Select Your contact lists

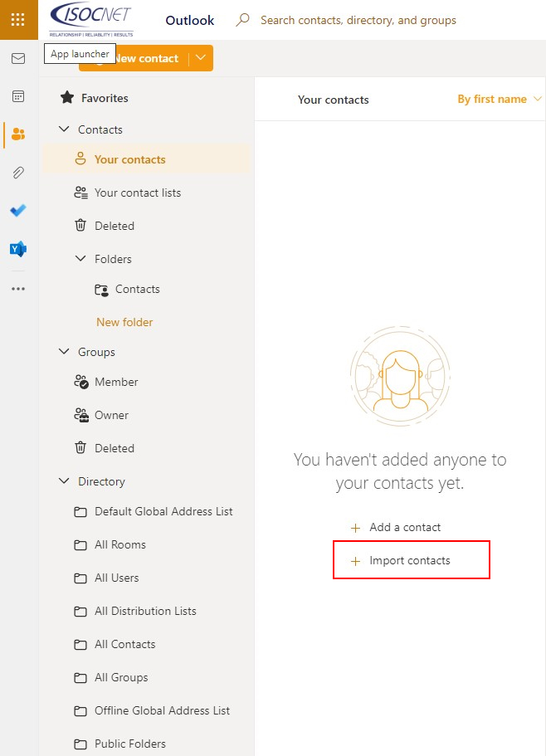(x=137, y=193)
